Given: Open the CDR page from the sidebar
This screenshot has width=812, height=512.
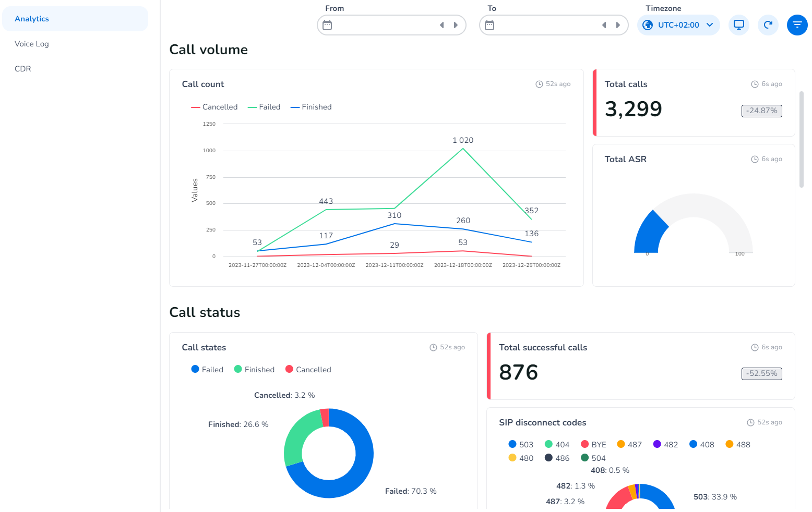Looking at the screenshot, I should click(23, 68).
